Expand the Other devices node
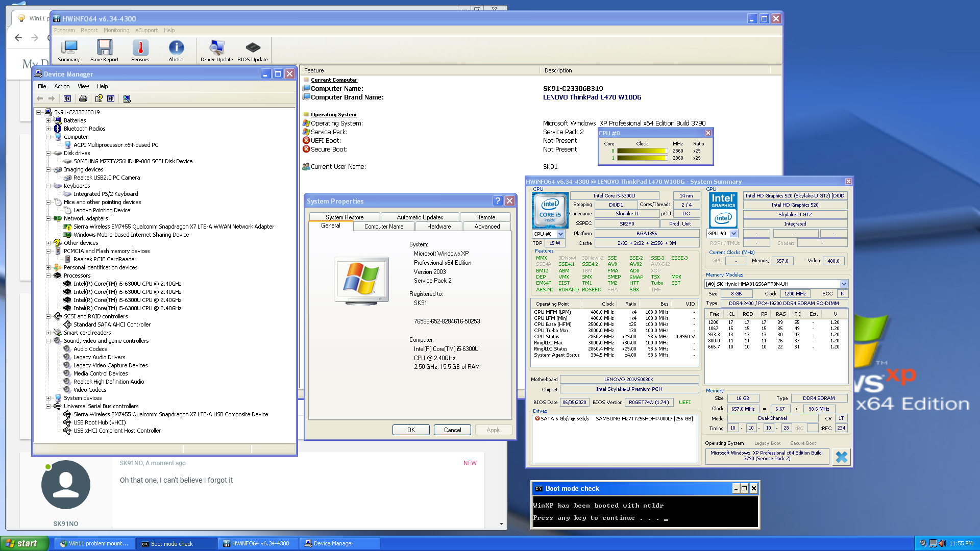 (48, 243)
